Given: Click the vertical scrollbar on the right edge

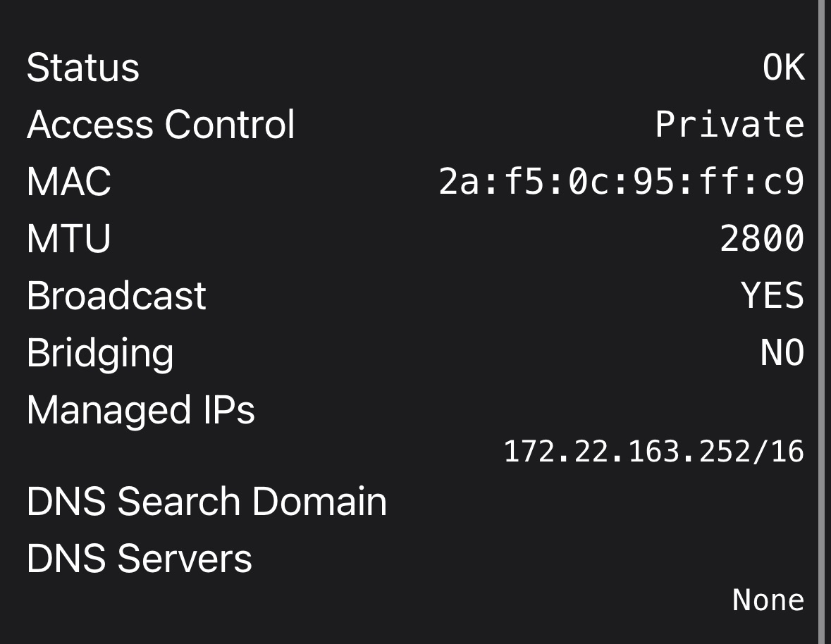Looking at the screenshot, I should coord(824,322).
